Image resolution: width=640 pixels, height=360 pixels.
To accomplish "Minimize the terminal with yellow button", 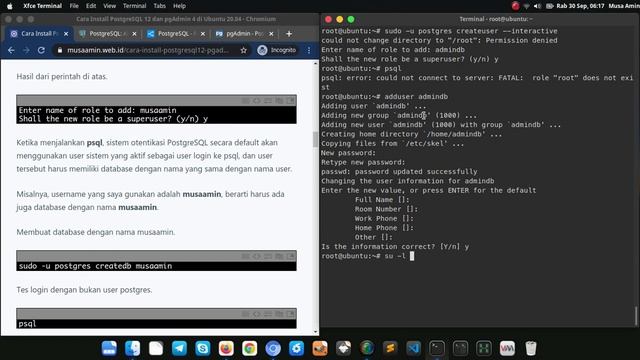I will pos(340,19).
